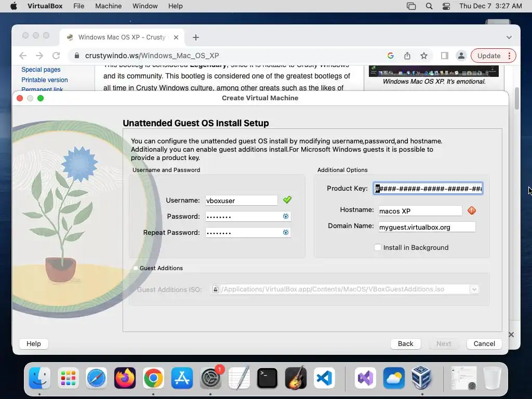532x399 pixels.
Task: Open Spotlight search in menu bar
Action: (429, 6)
